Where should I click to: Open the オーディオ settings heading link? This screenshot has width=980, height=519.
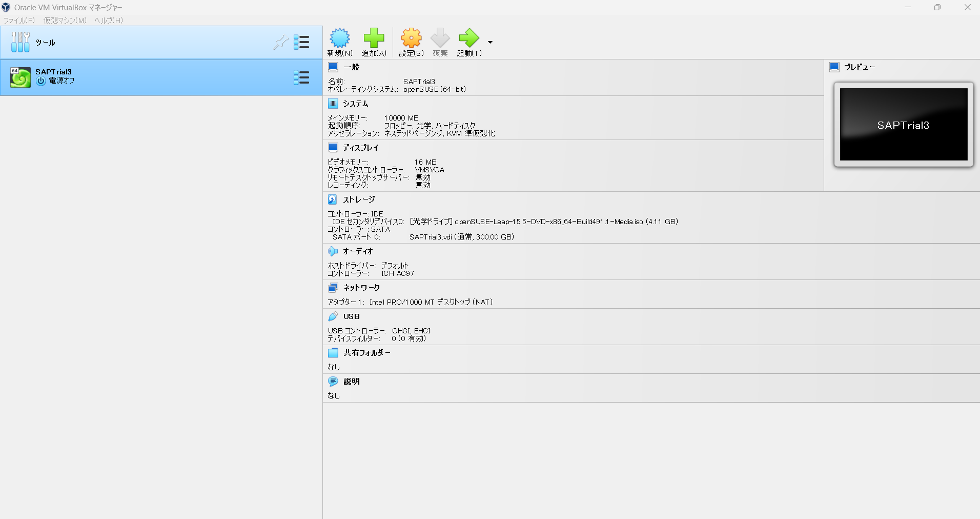[358, 251]
